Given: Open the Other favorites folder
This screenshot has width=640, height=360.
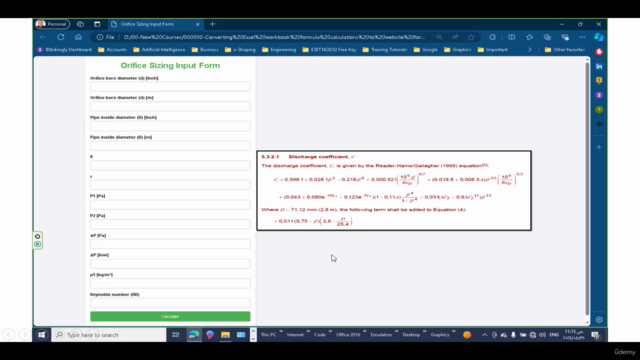Looking at the screenshot, I should pos(565,50).
